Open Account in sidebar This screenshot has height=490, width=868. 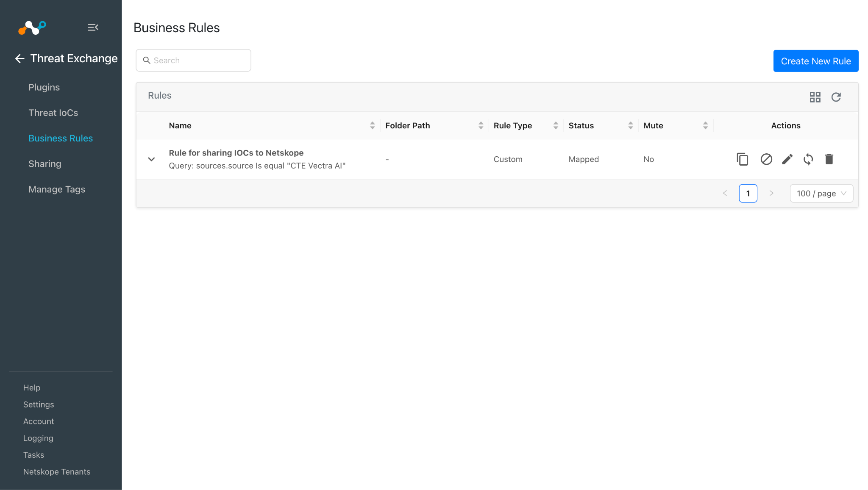click(x=39, y=421)
